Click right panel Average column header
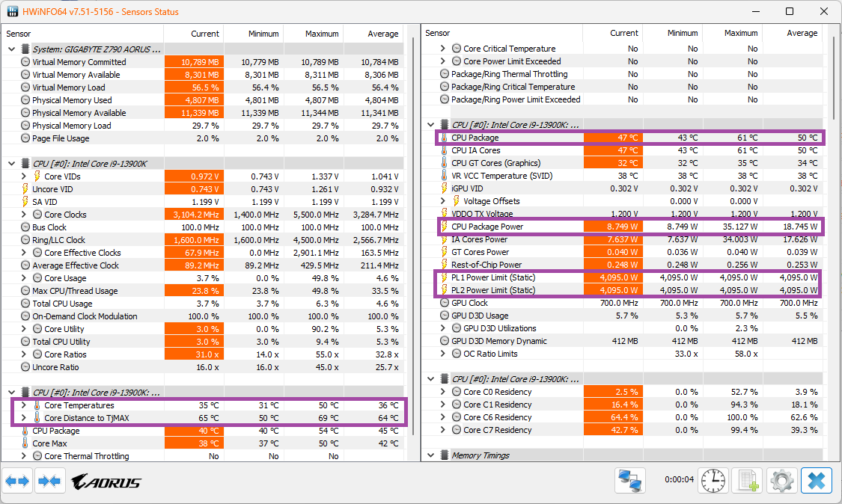 pos(793,33)
